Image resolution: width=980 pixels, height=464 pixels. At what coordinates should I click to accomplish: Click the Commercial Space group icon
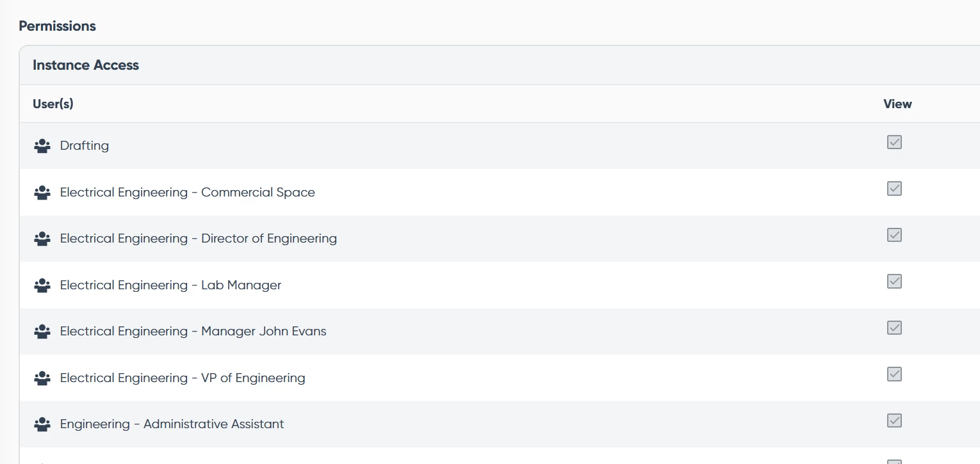click(42, 193)
